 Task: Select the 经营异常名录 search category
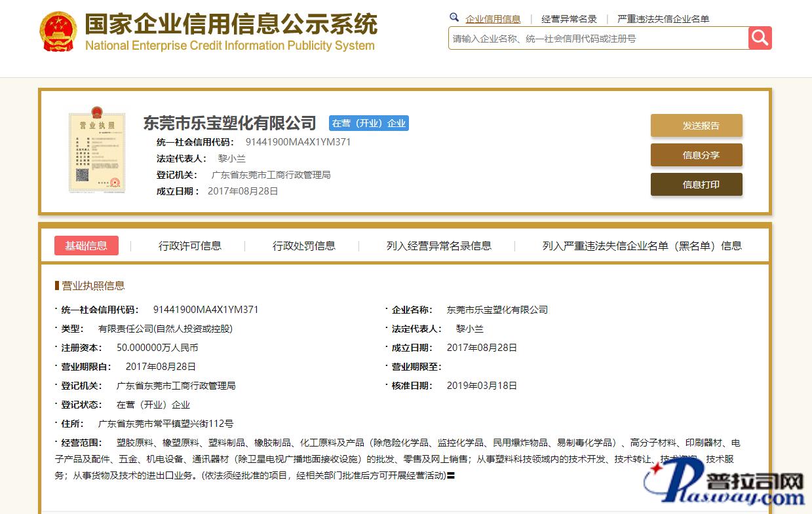tap(569, 19)
